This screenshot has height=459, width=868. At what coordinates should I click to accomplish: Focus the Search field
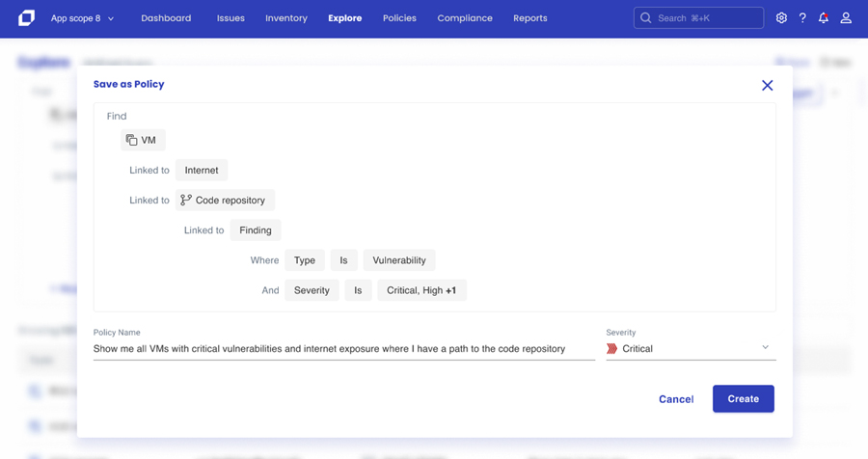click(698, 18)
